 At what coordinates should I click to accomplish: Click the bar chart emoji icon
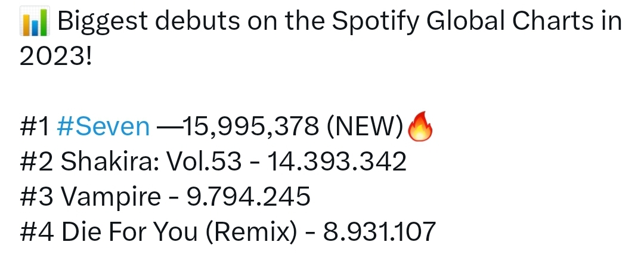coord(30,24)
